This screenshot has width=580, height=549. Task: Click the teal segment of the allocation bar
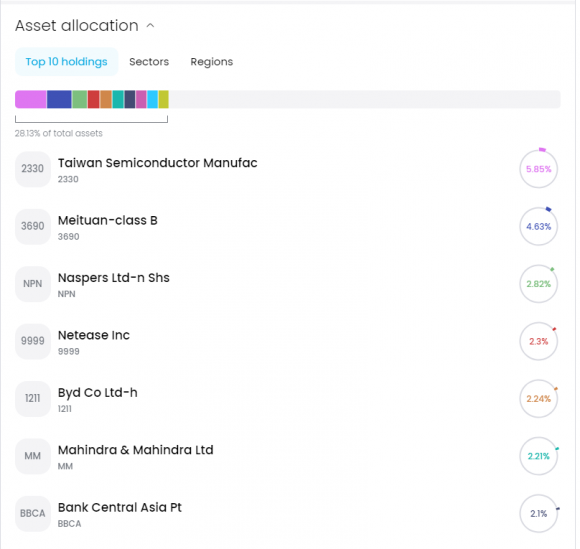pos(118,100)
